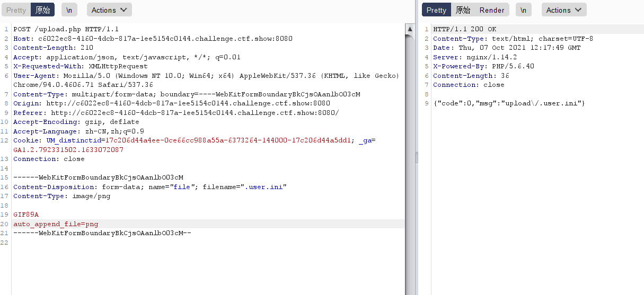Click Connection: close in the request

click(49, 159)
